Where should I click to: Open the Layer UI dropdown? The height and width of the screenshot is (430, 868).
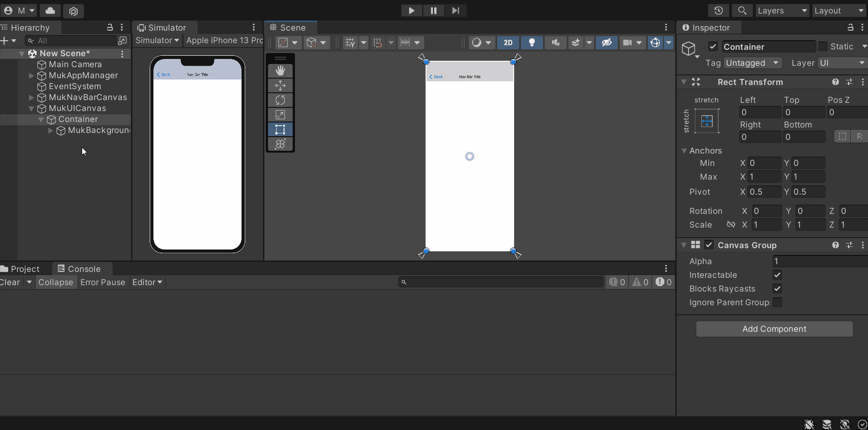coord(842,63)
